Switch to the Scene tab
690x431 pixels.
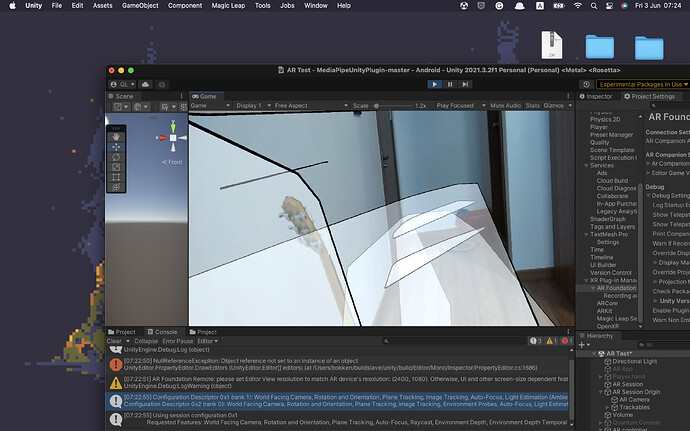click(x=120, y=96)
